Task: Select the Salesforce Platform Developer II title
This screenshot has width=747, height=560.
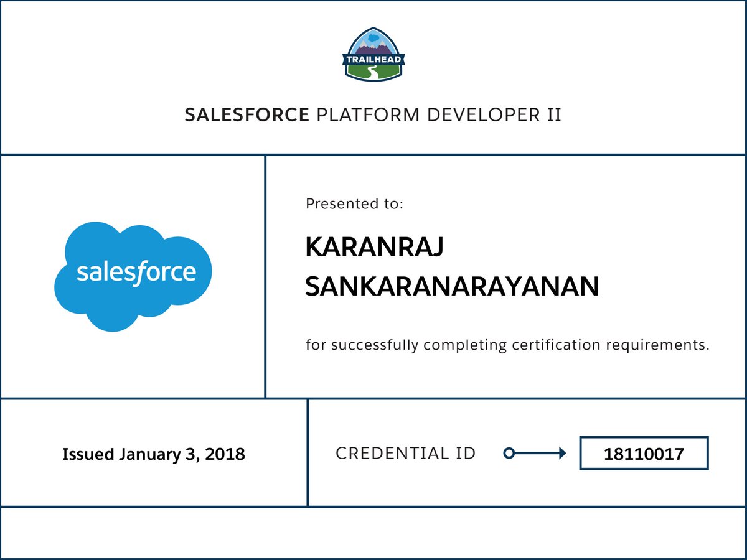Action: point(374,115)
